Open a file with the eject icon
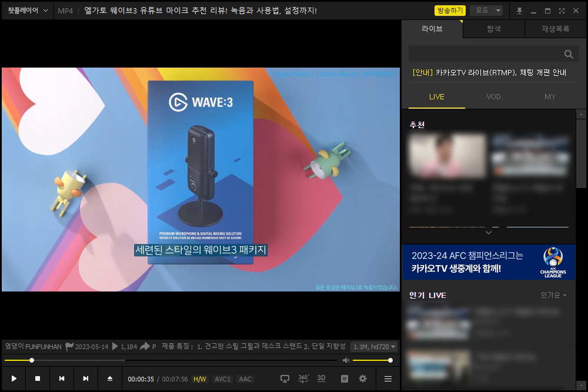 (x=109, y=378)
